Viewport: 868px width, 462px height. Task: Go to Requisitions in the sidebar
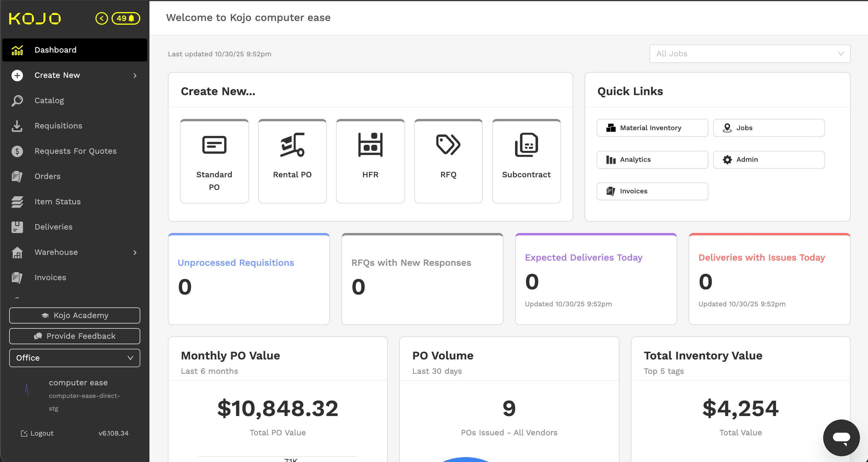(58, 126)
